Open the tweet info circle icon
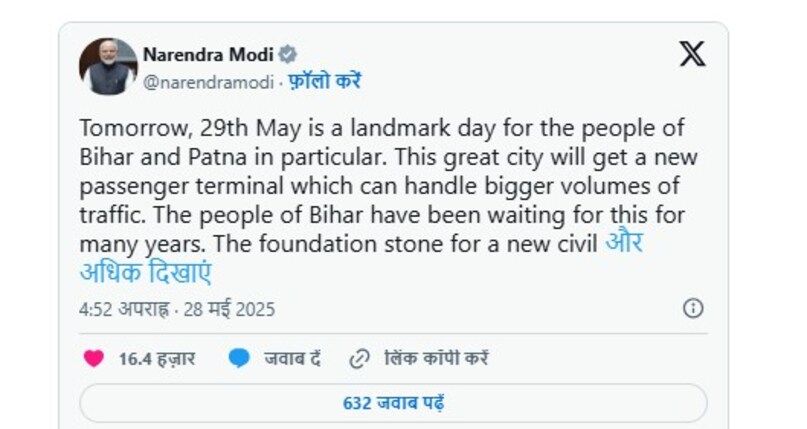The width and height of the screenshot is (807, 429). click(693, 308)
